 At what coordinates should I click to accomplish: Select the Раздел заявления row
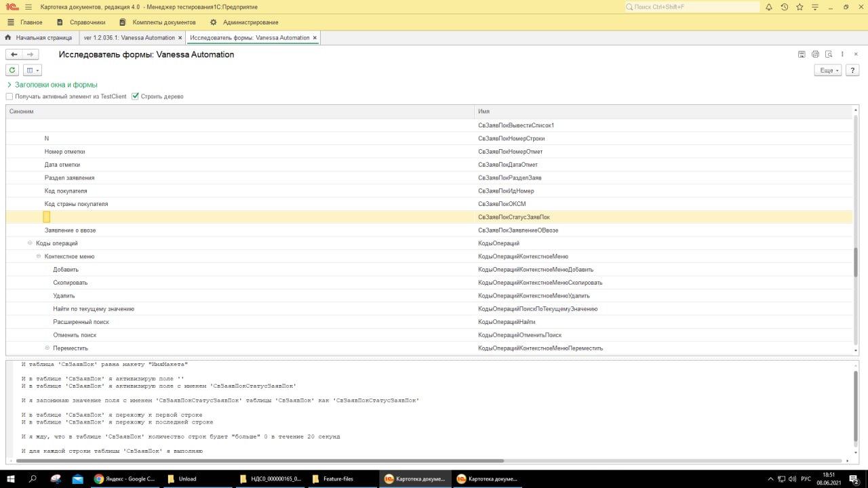click(x=429, y=178)
